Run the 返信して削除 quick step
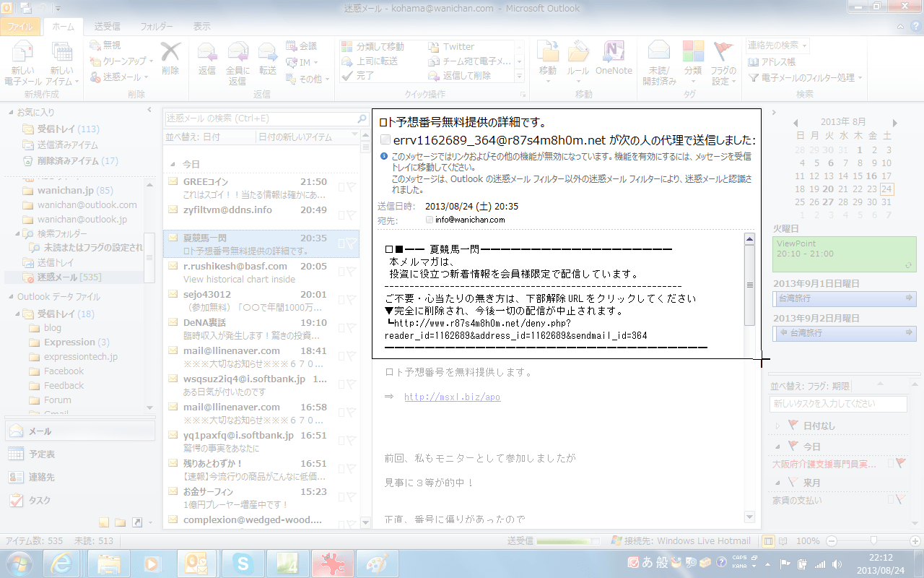The image size is (924, 578). pos(460,75)
